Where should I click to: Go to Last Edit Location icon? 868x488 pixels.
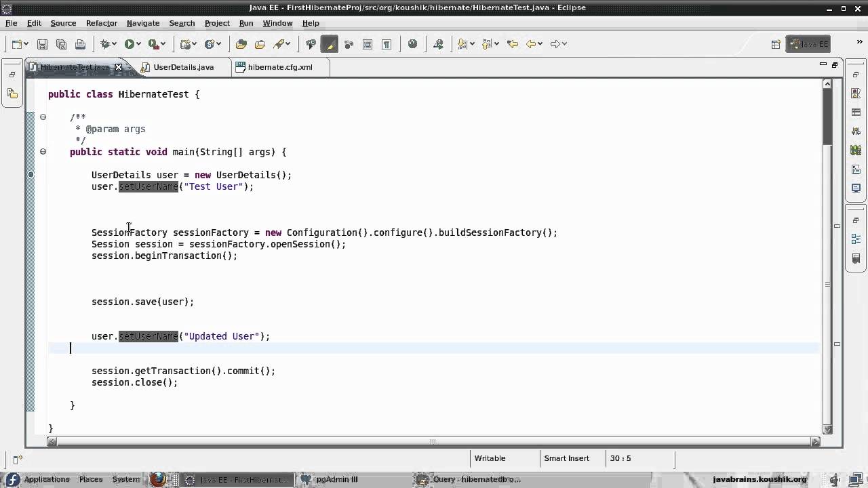point(512,44)
